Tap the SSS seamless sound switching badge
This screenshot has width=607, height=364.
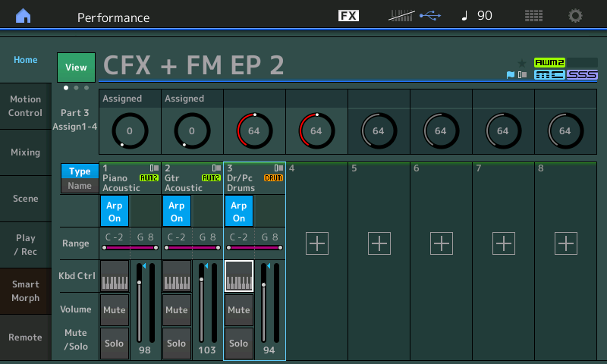pyautogui.click(x=582, y=74)
